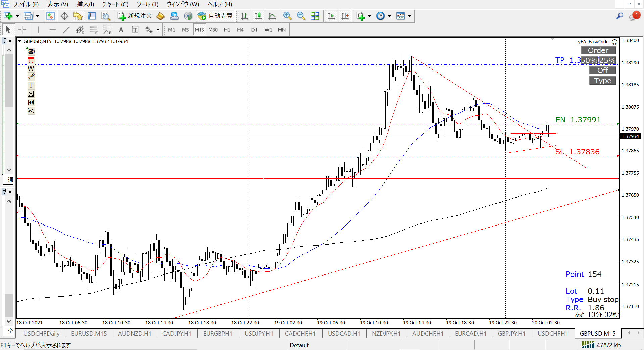Expand the templates dropdown arrow
The width and height of the screenshot is (644, 350).
point(410,16)
